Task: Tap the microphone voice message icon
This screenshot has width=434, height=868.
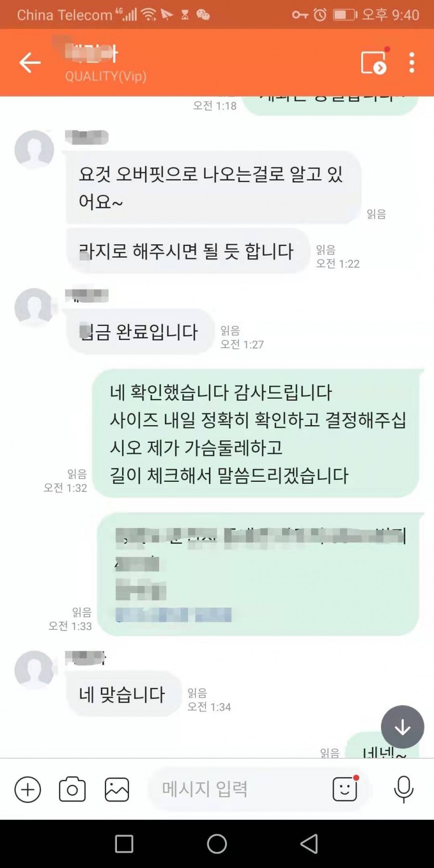Action: [403, 790]
